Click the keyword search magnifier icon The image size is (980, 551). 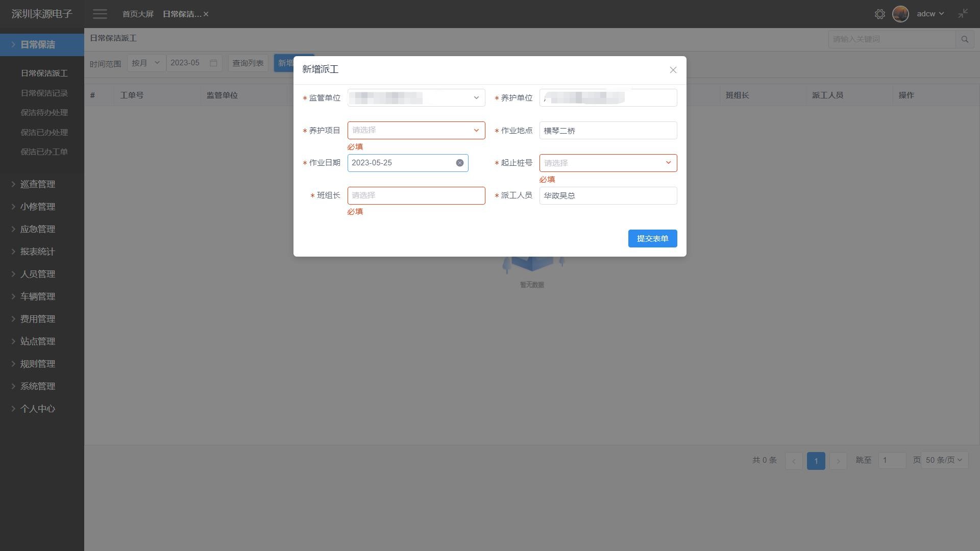pyautogui.click(x=965, y=39)
